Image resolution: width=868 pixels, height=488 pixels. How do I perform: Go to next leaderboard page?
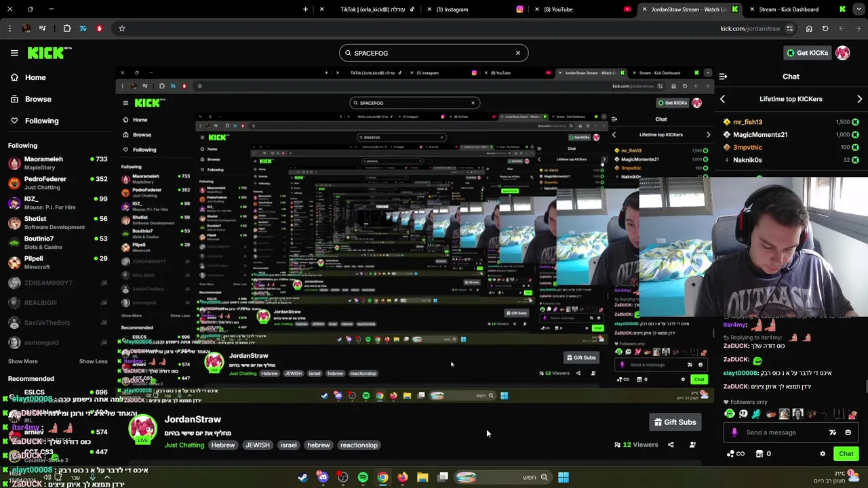point(859,99)
